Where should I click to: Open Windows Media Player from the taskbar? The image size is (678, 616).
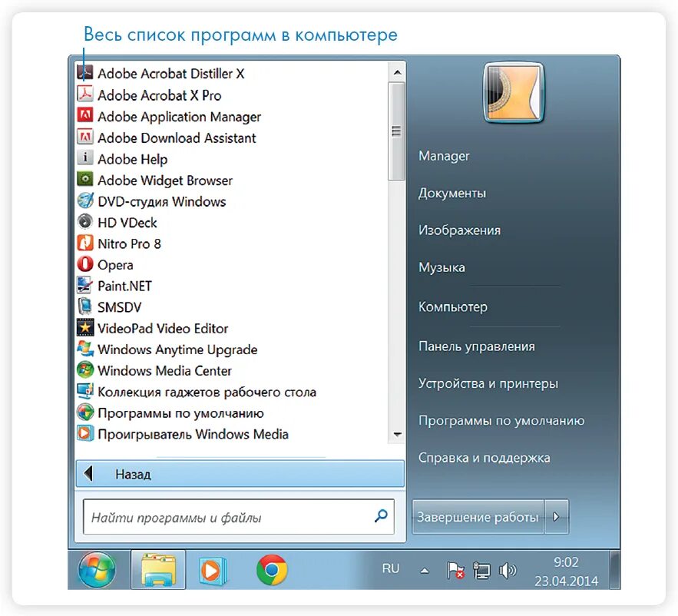tap(213, 571)
